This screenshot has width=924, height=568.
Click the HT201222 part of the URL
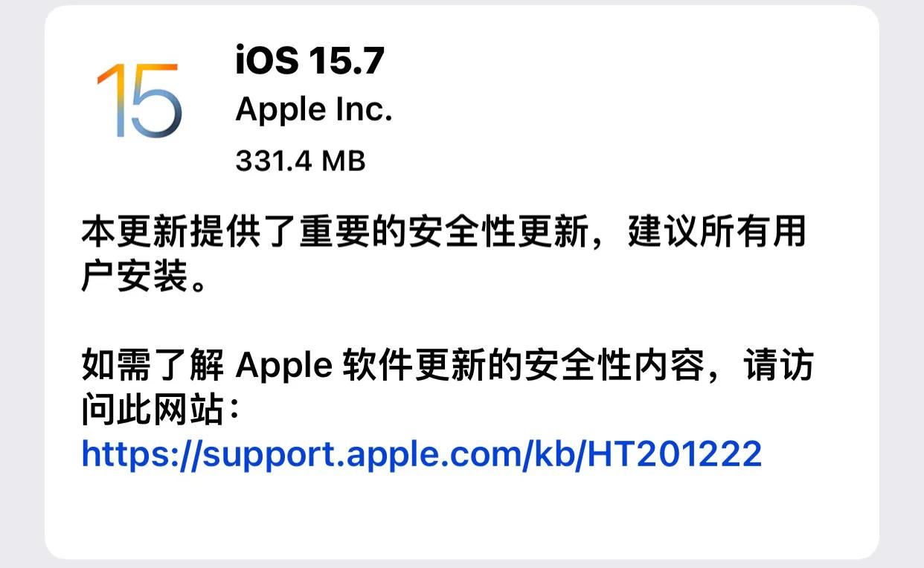[675, 454]
